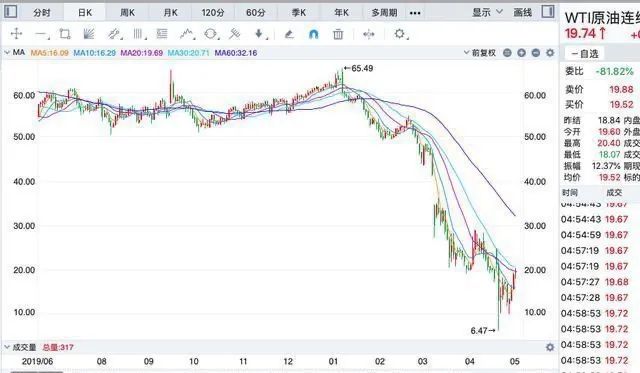Expand the 显示 display dropdown

[x=487, y=12]
